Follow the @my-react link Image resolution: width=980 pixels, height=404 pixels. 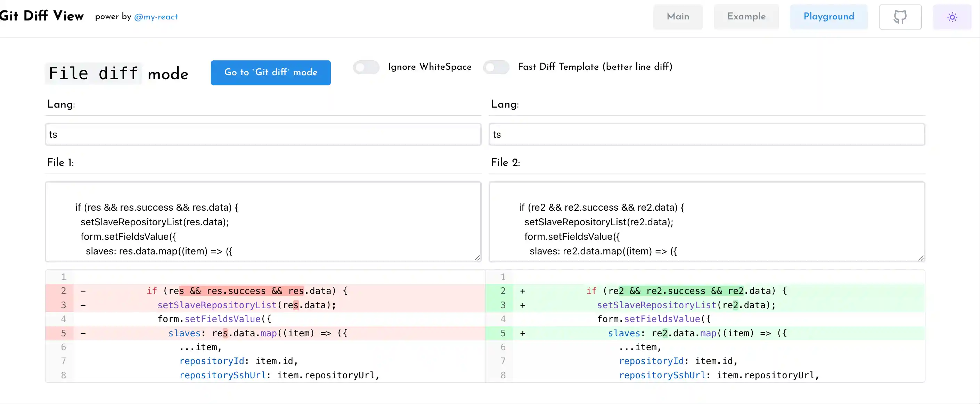click(x=156, y=17)
